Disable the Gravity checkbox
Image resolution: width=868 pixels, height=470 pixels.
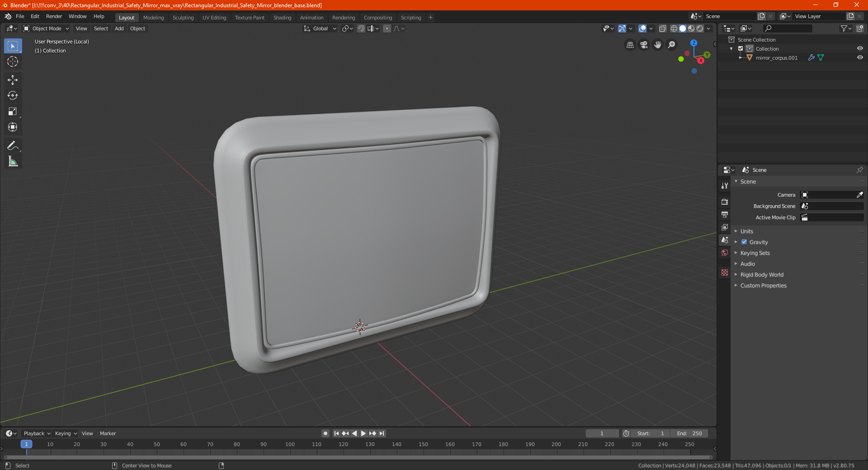click(x=744, y=242)
